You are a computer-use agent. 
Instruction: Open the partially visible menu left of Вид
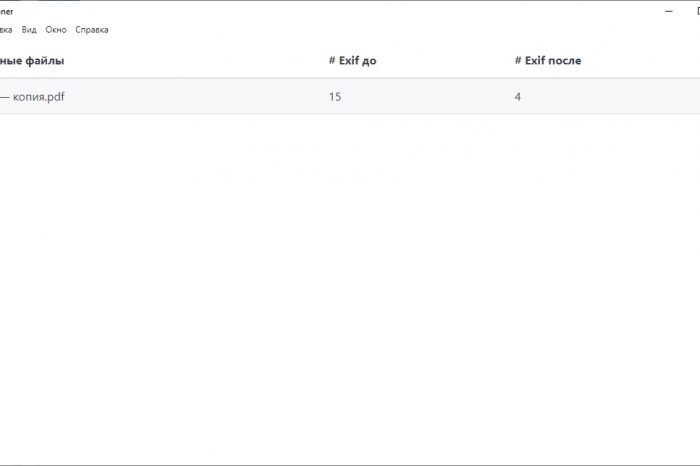(6, 30)
